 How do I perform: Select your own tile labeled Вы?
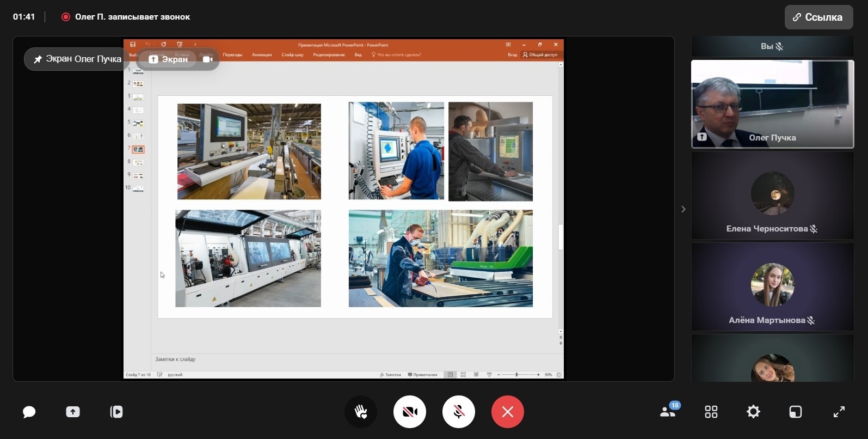click(772, 46)
